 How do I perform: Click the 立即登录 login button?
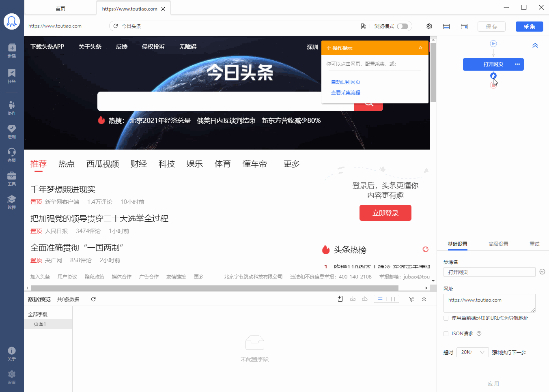[385, 213]
